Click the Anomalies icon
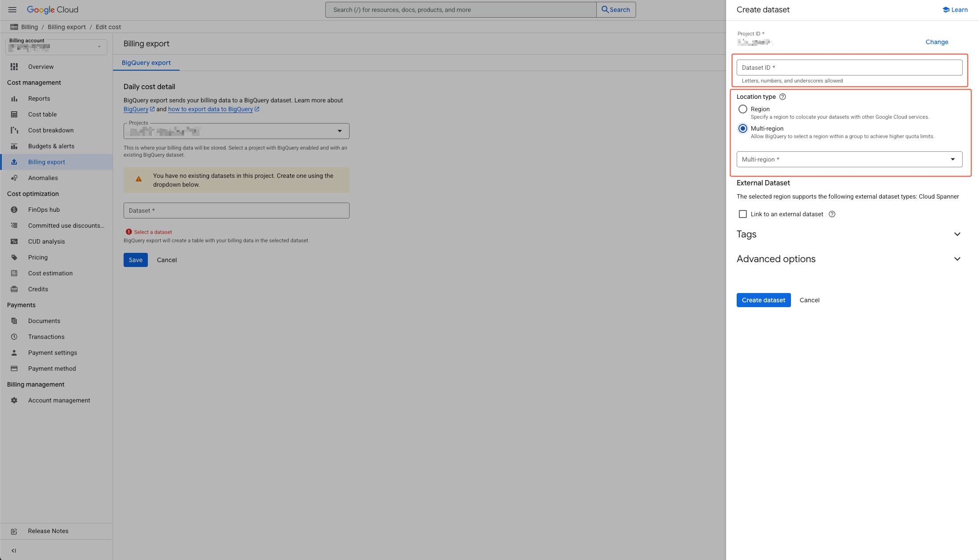The width and height of the screenshot is (979, 560). tap(14, 178)
